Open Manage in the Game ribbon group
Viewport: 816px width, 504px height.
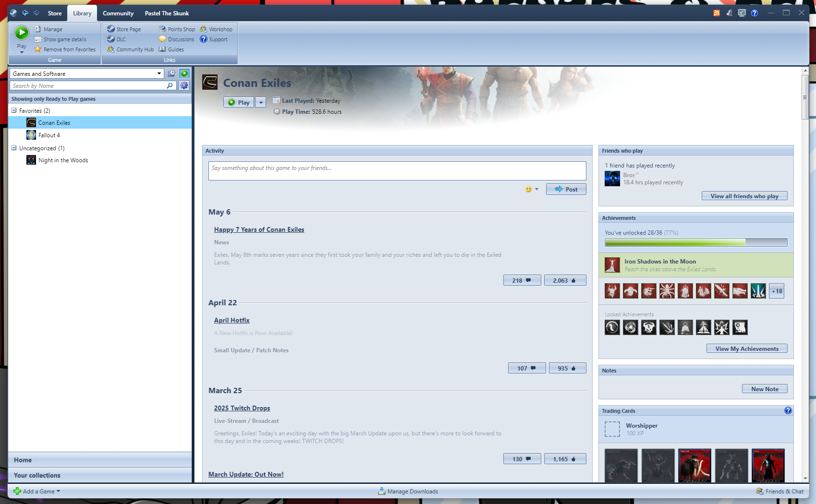coord(48,29)
